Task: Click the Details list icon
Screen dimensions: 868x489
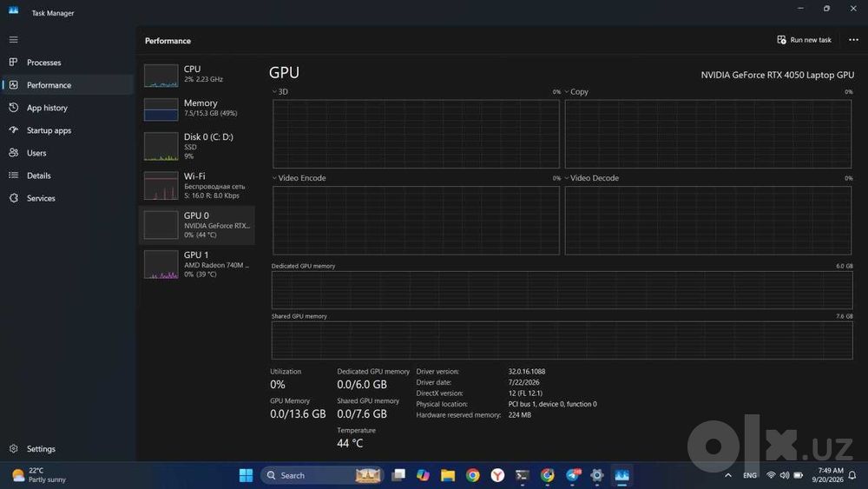Action: click(13, 175)
